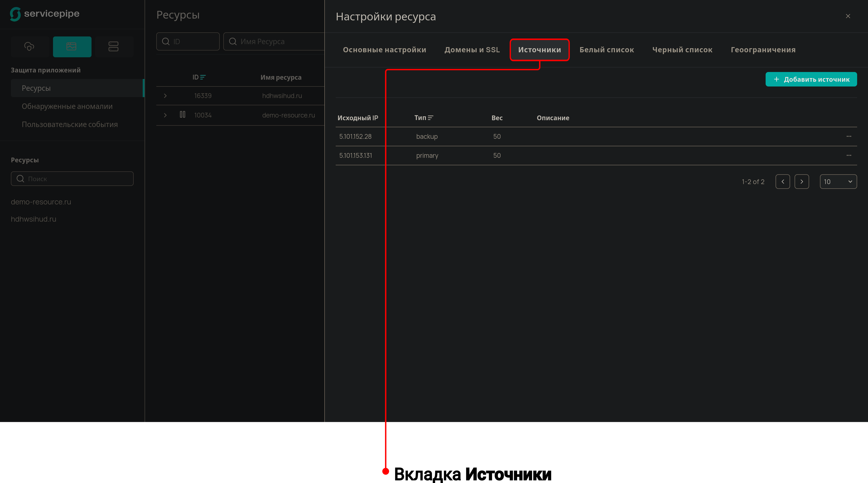Click resource ID 10034
868x483 pixels.
tap(203, 115)
